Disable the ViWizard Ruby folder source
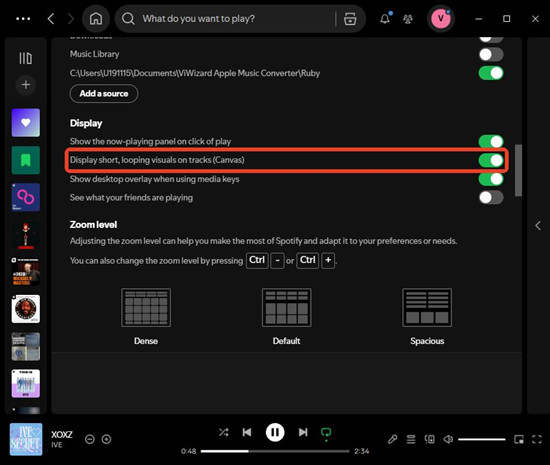Image resolution: width=550 pixels, height=465 pixels. pyautogui.click(x=491, y=73)
